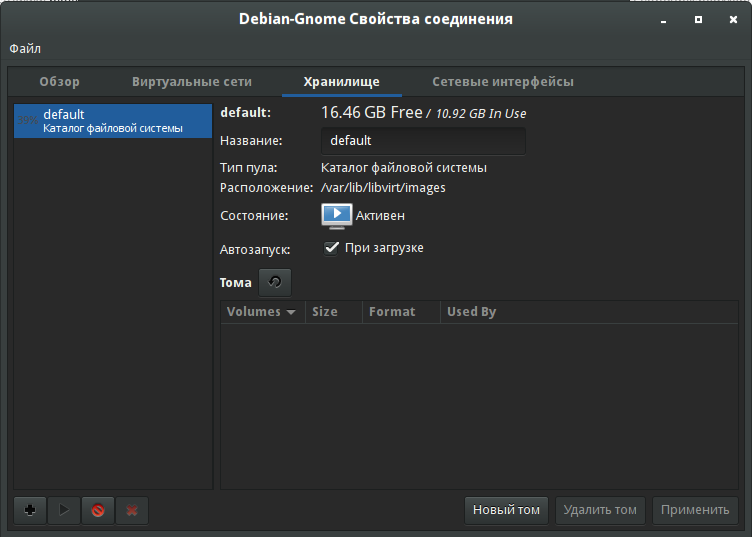Switch to the Обзор tab

(59, 82)
